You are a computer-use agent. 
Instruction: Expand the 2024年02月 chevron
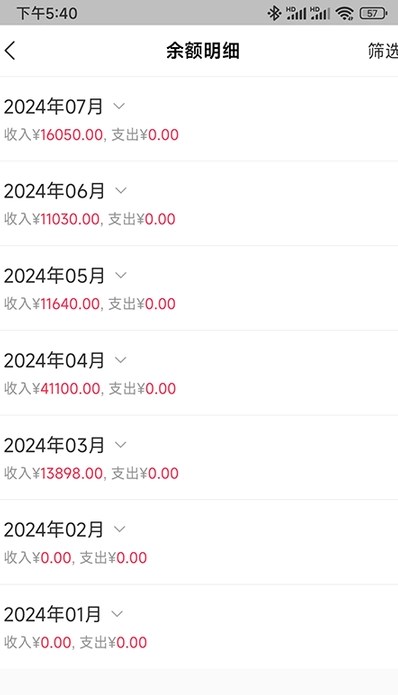pos(120,529)
